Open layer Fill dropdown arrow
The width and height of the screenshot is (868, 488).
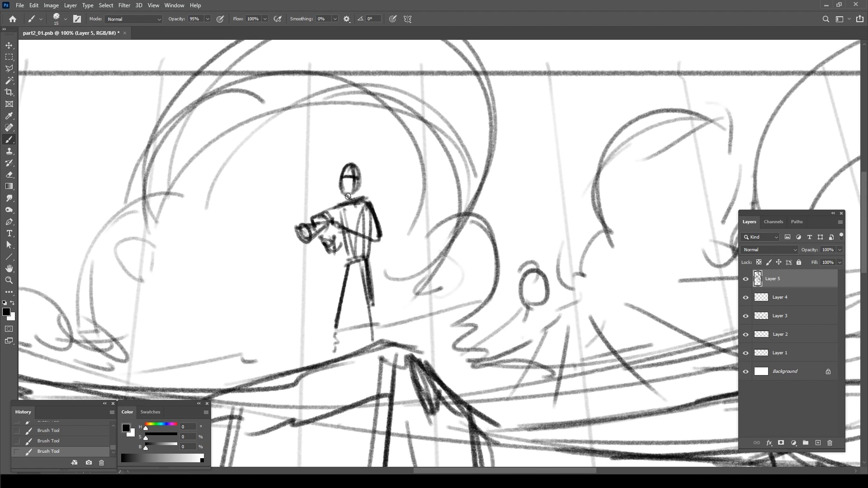click(840, 263)
